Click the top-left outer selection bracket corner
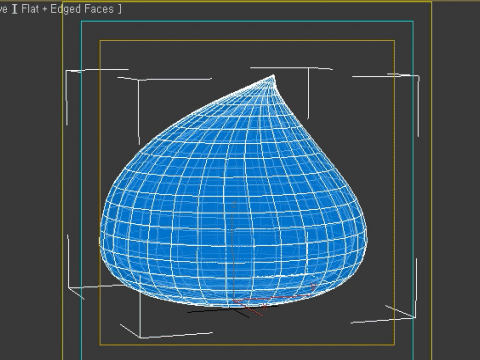The height and width of the screenshot is (360, 480). coord(67,71)
